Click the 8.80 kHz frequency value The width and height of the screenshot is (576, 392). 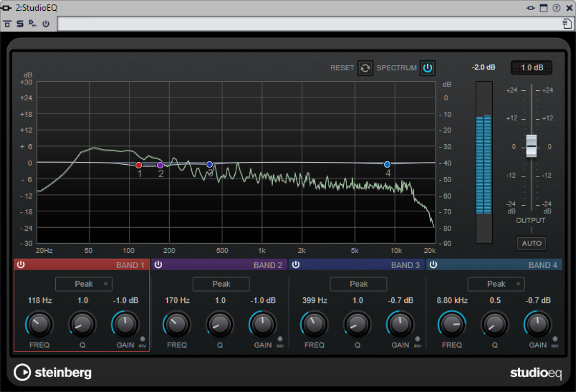tap(452, 300)
